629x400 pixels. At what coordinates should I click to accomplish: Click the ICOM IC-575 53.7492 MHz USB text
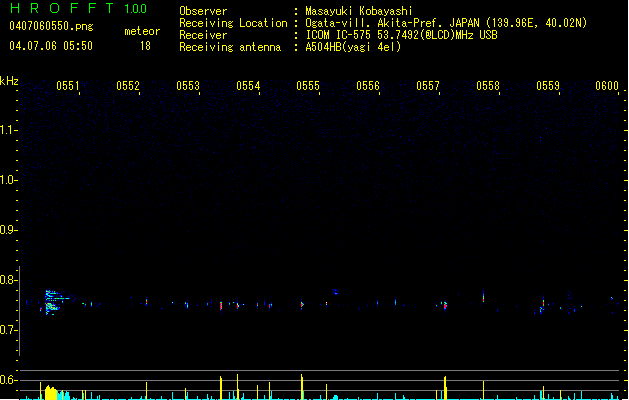tap(402, 35)
